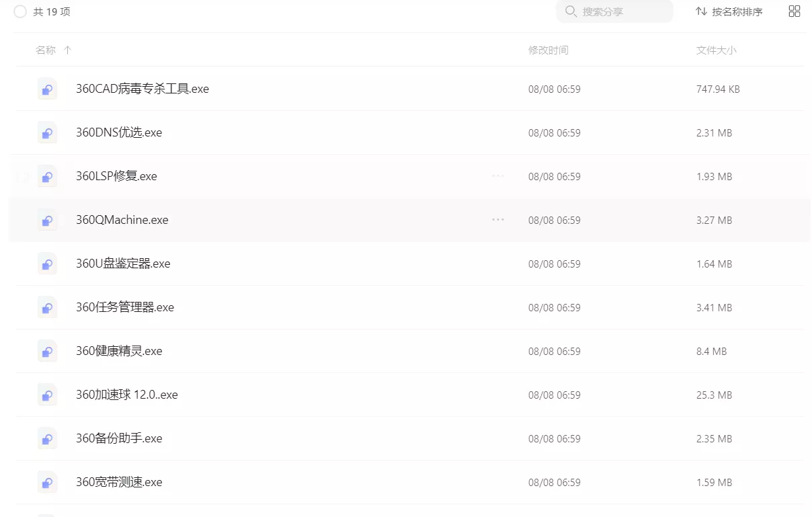Screen dimensions: 812x517
Task: Click the file icon for 360任务管理器.exe
Action: [47, 307]
